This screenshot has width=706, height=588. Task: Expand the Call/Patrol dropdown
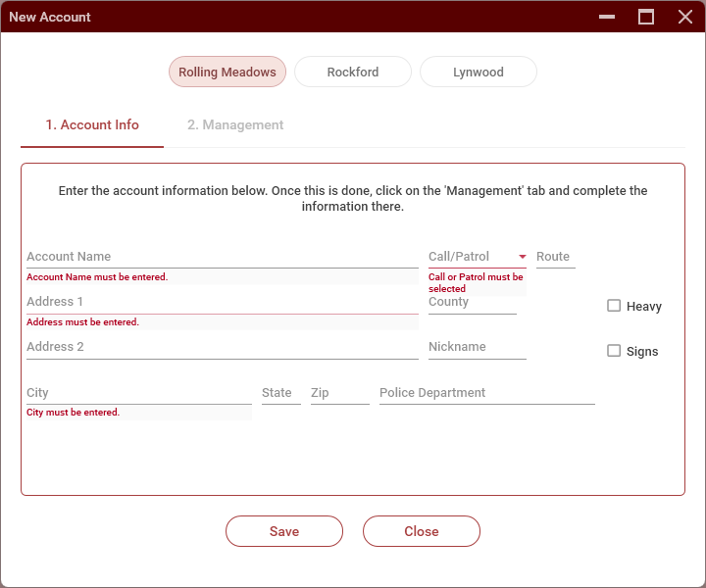click(477, 257)
